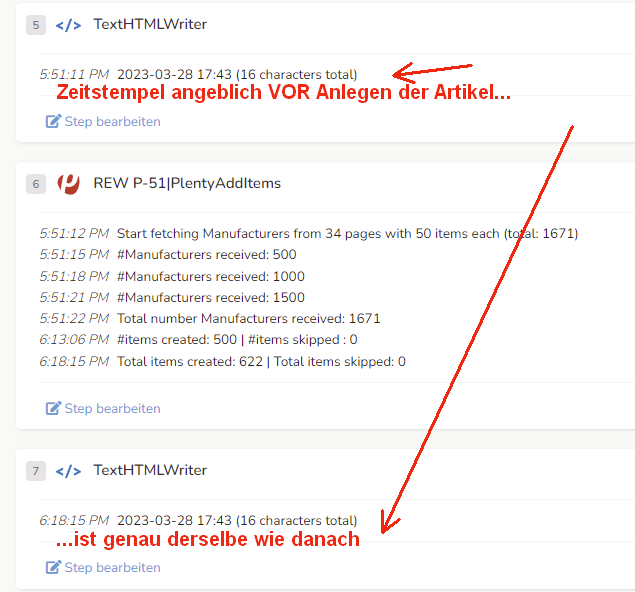Image resolution: width=635 pixels, height=592 pixels.
Task: Select the 6:18:15 PM log entry in step 7
Action: [198, 520]
